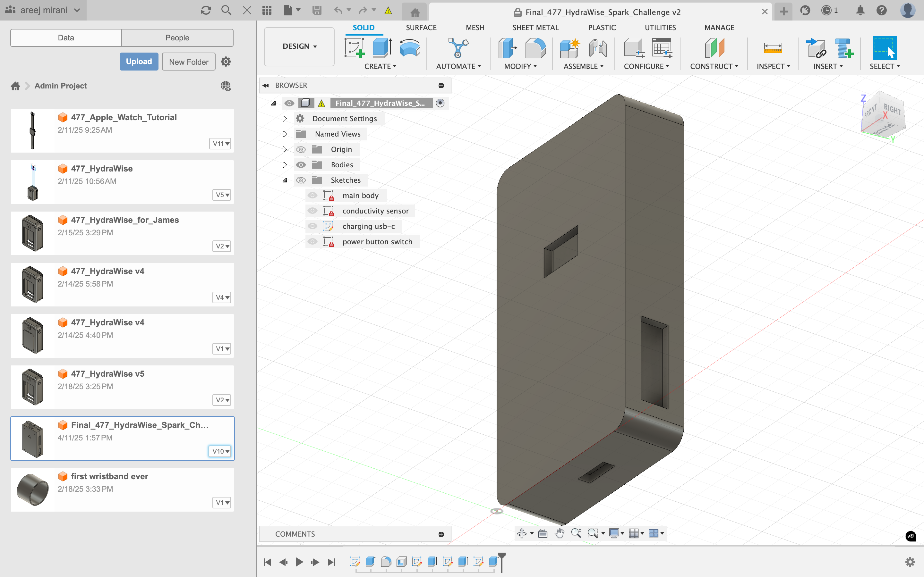The width and height of the screenshot is (924, 577).
Task: Select the Extrude tool icon
Action: pos(382,48)
